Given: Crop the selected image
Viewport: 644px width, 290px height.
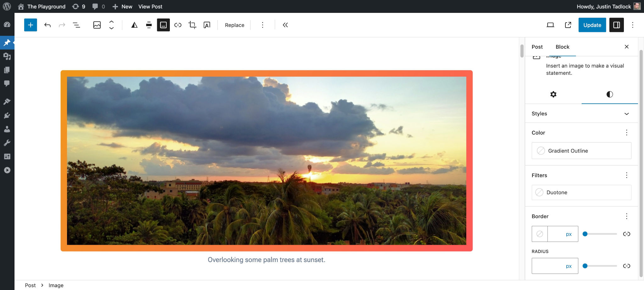Looking at the screenshot, I should 192,25.
